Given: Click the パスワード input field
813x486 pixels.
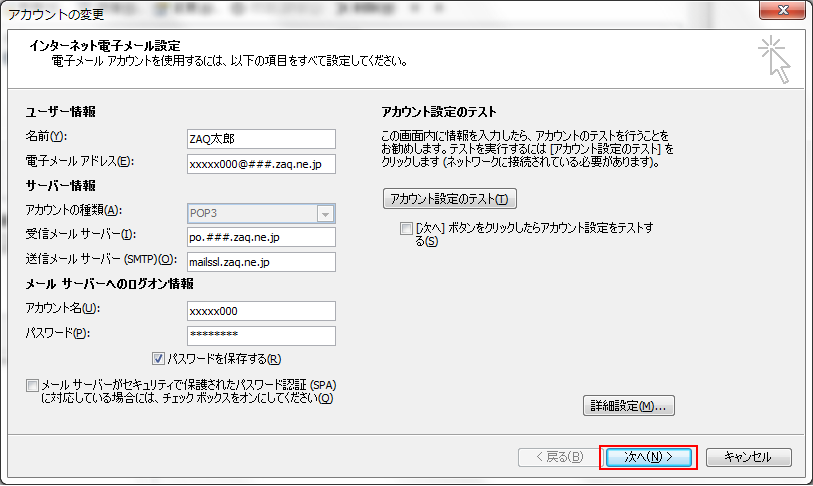Looking at the screenshot, I should (x=261, y=336).
